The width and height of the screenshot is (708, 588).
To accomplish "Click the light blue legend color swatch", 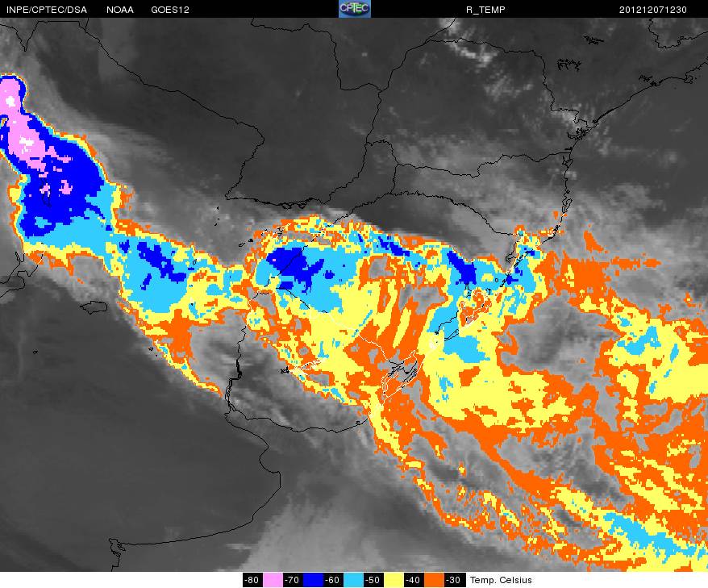I will (353, 580).
